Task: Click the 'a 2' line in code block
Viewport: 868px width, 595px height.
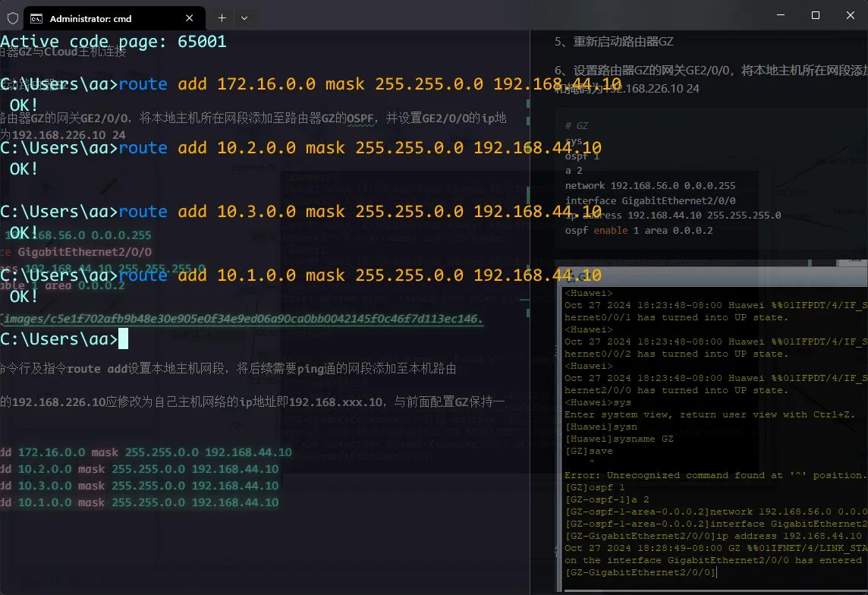Action: 574,171
